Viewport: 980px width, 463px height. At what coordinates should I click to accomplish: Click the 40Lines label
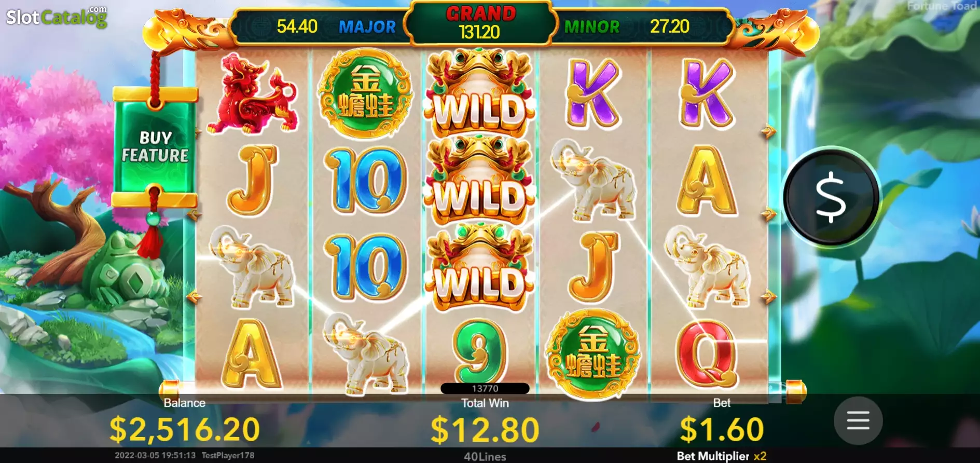tap(485, 457)
